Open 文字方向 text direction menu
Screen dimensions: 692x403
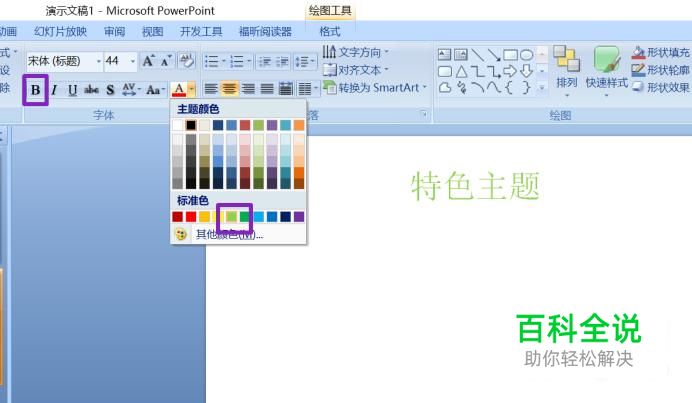356,53
